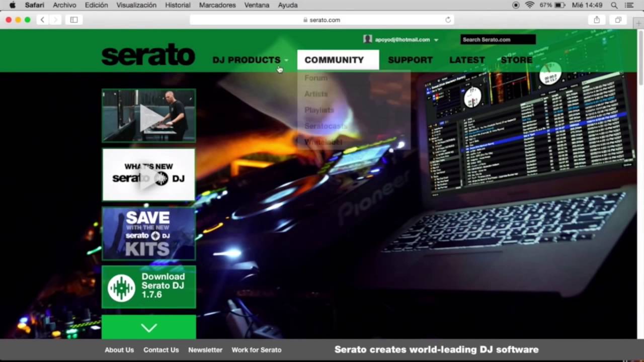644x362 pixels.
Task: Open the Contact Us link
Action: [161, 350]
